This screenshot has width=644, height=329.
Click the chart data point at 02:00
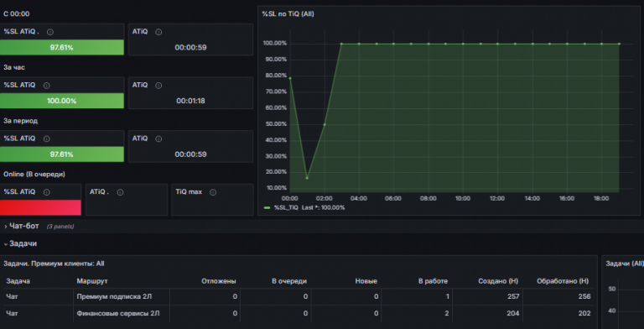325,124
